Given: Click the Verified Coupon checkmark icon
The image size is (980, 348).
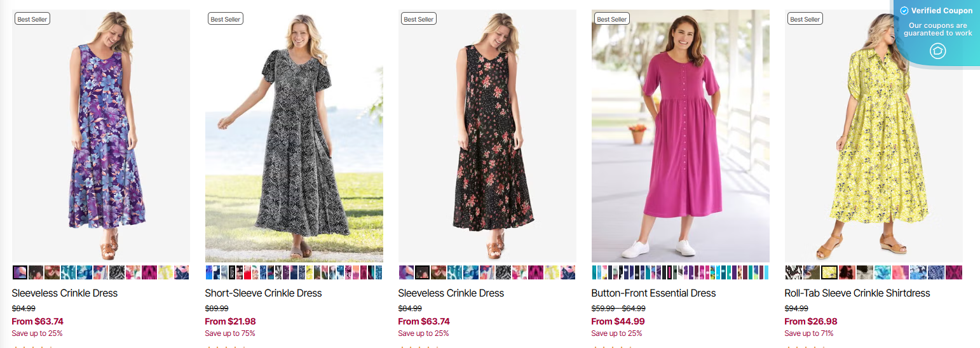Looking at the screenshot, I should tap(904, 11).
